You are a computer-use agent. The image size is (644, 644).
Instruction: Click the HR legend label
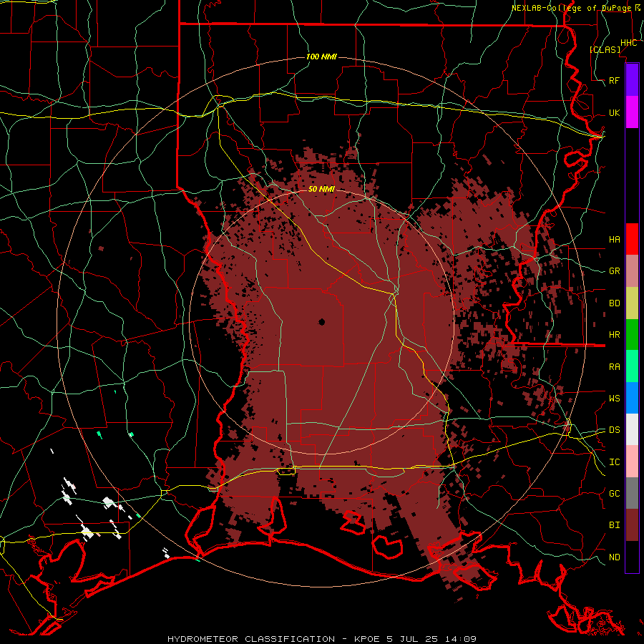pyautogui.click(x=615, y=335)
